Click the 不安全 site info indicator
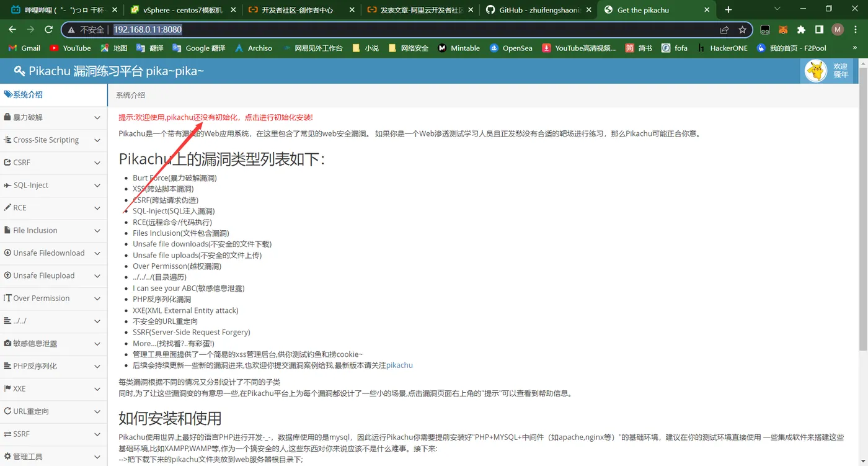Screen dimensions: 868x466 pyautogui.click(x=87, y=29)
